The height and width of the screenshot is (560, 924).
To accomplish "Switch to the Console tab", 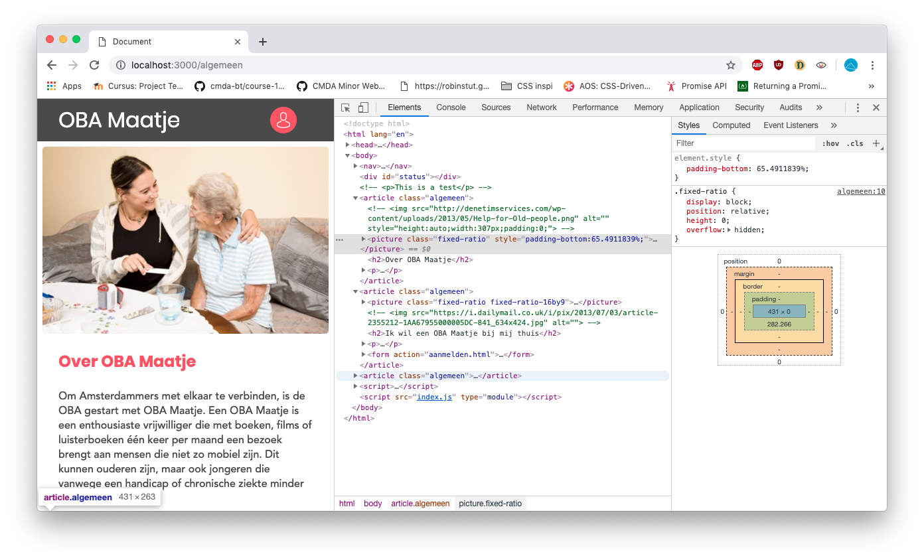I will click(x=451, y=107).
